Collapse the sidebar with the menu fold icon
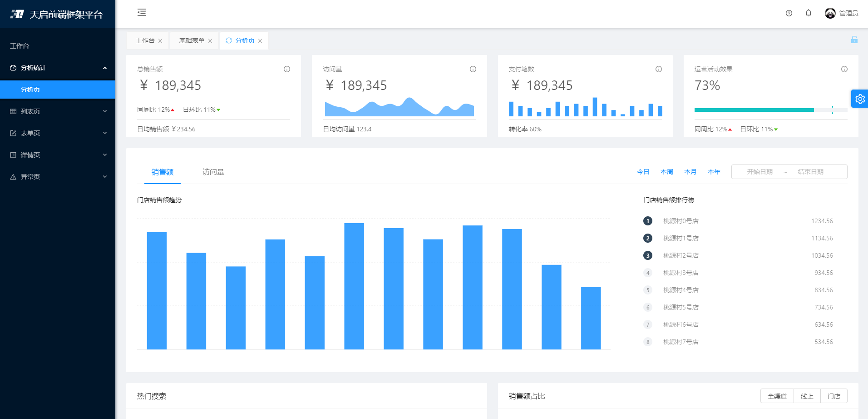 click(x=142, y=12)
